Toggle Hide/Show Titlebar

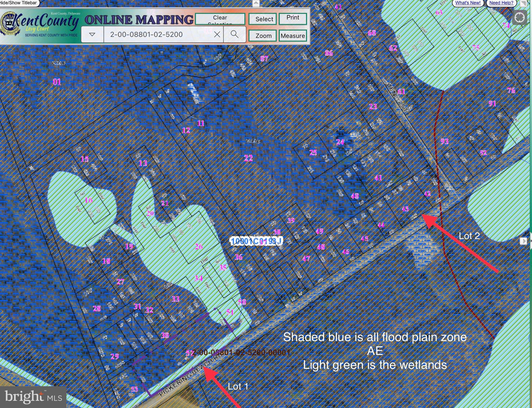tap(19, 3)
